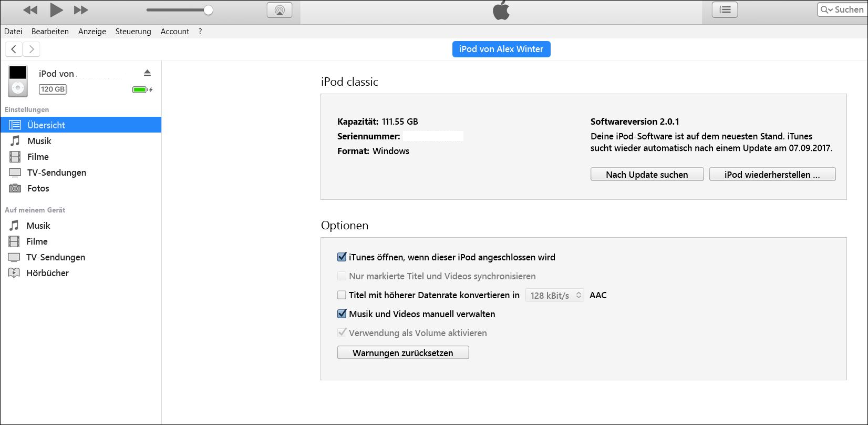Viewport: 868px width, 425px height.
Task: Click 'iPod wiederherstellen ...' button
Action: click(772, 175)
